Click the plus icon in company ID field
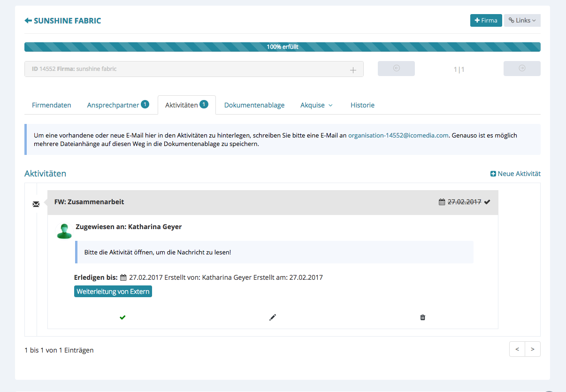The image size is (566, 392). (353, 70)
